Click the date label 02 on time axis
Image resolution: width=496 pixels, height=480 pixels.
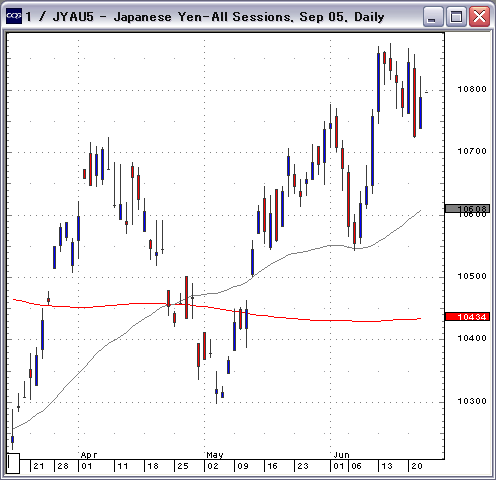(213, 466)
